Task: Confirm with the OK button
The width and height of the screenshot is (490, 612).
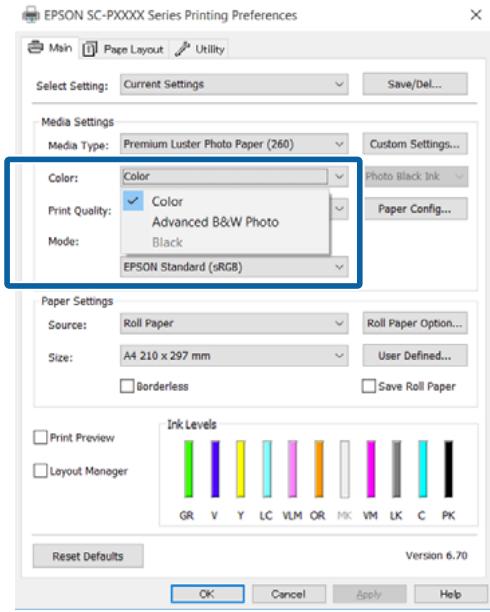Action: click(207, 594)
